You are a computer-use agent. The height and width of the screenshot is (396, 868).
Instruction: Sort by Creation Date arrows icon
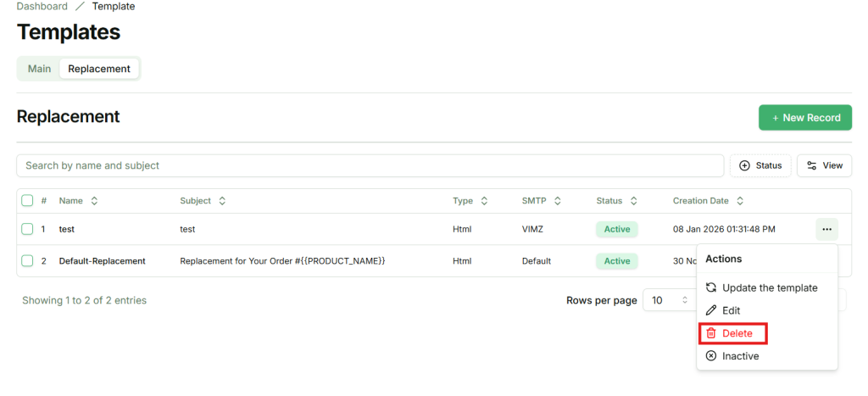click(x=740, y=201)
